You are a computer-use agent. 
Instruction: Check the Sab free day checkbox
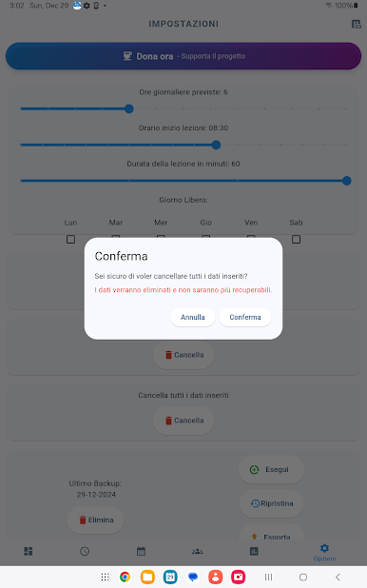[296, 239]
